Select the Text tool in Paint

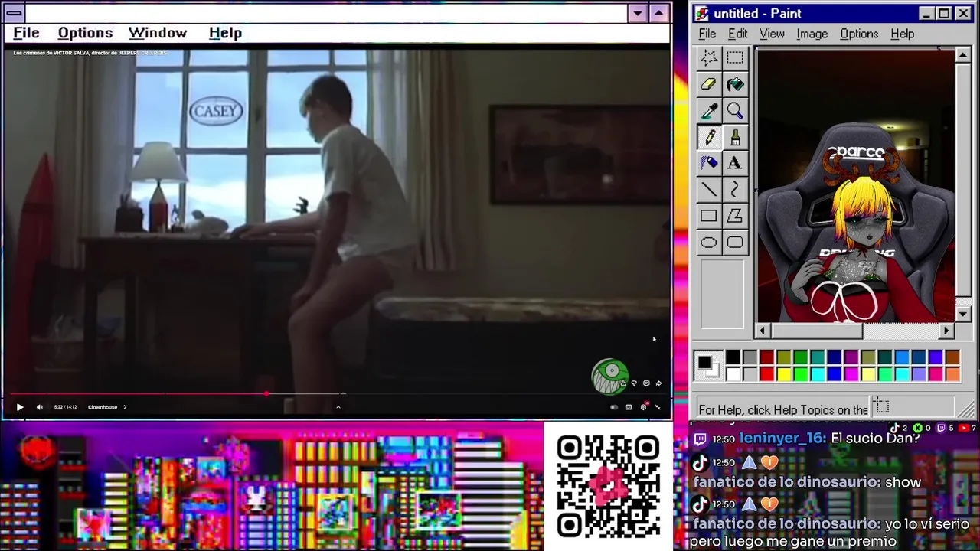pyautogui.click(x=735, y=163)
